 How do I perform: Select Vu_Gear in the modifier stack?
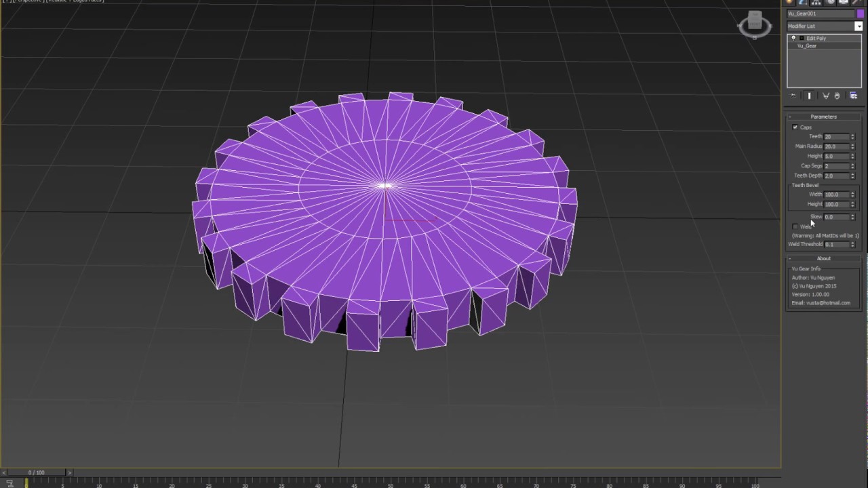coord(807,45)
